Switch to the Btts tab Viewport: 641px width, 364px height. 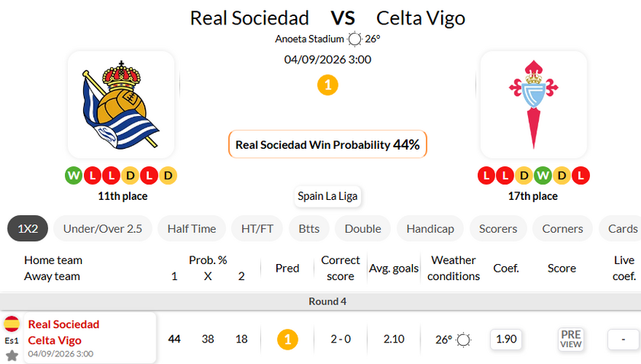[309, 229]
